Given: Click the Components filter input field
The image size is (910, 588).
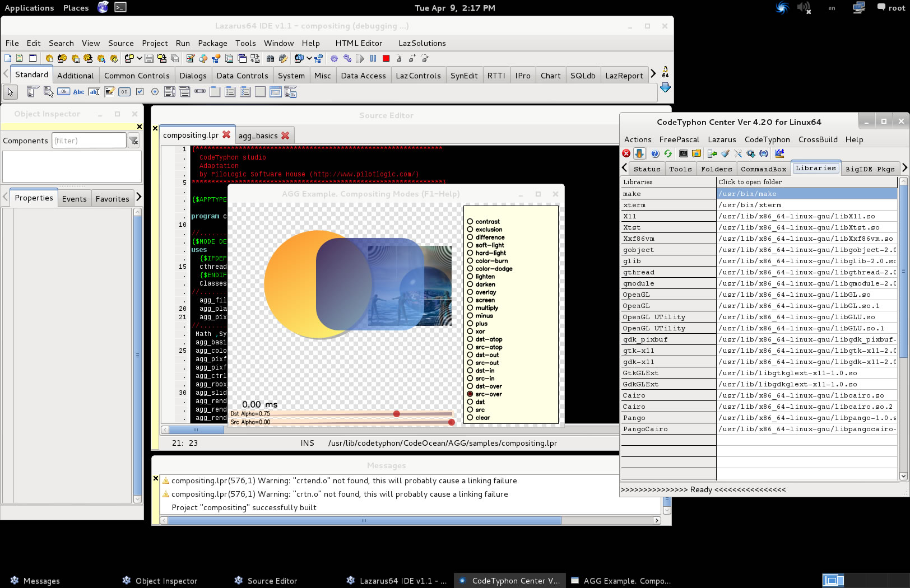Looking at the screenshot, I should click(89, 141).
